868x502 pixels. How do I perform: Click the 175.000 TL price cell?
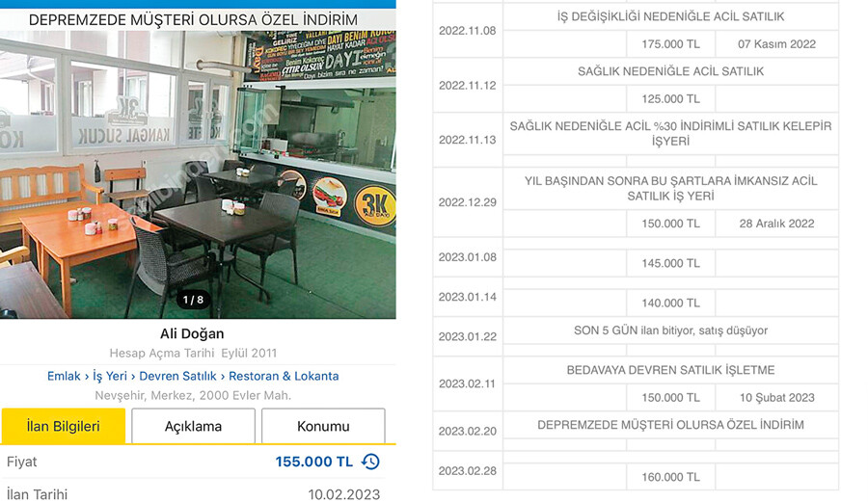click(x=670, y=44)
